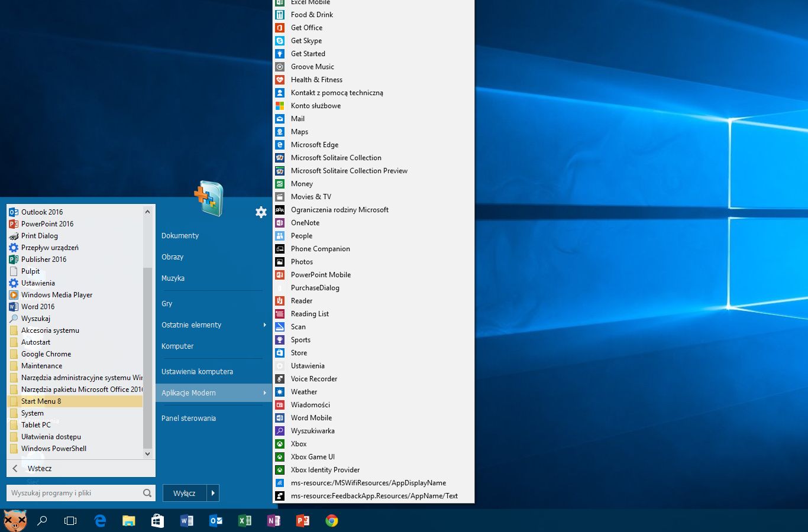Click programs list scroll down arrow

[147, 454]
